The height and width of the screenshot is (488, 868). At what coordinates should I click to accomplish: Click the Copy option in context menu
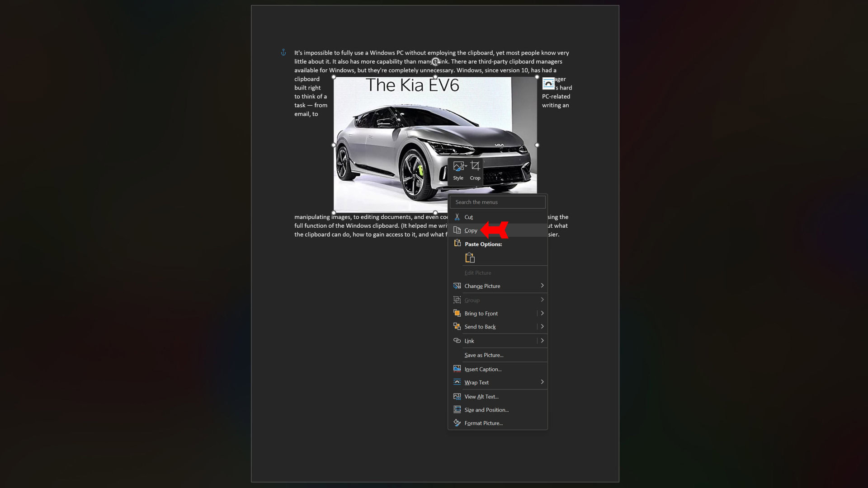[x=471, y=230]
